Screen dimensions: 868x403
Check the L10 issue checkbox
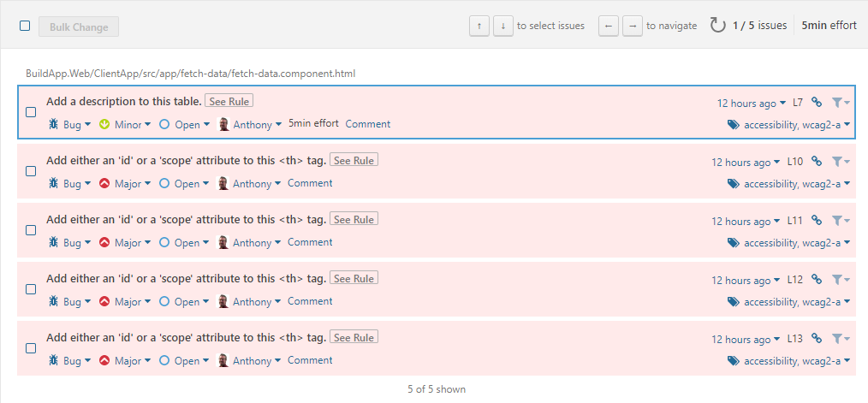31,171
